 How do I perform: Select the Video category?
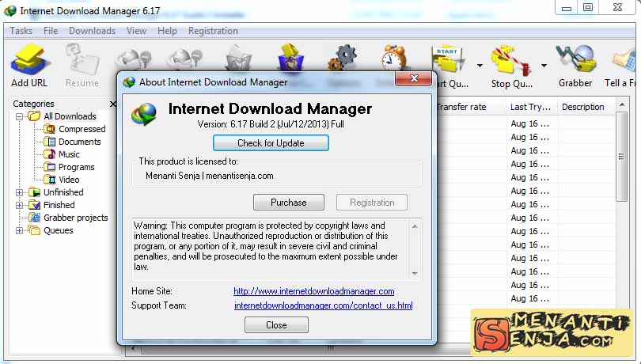(69, 180)
